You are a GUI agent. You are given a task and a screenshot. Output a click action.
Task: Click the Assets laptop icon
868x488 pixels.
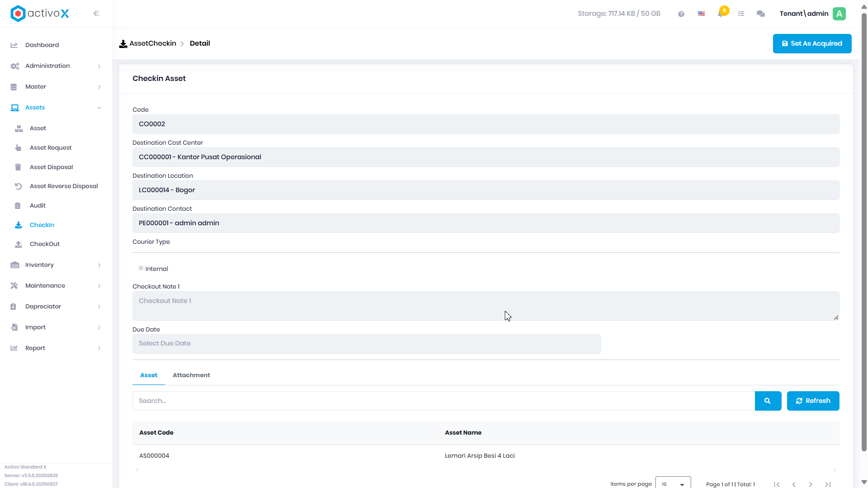tap(14, 108)
